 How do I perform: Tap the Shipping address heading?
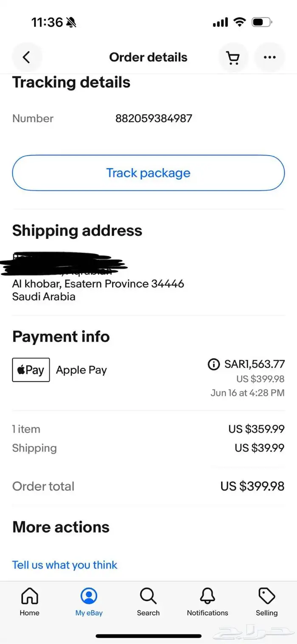(x=77, y=230)
